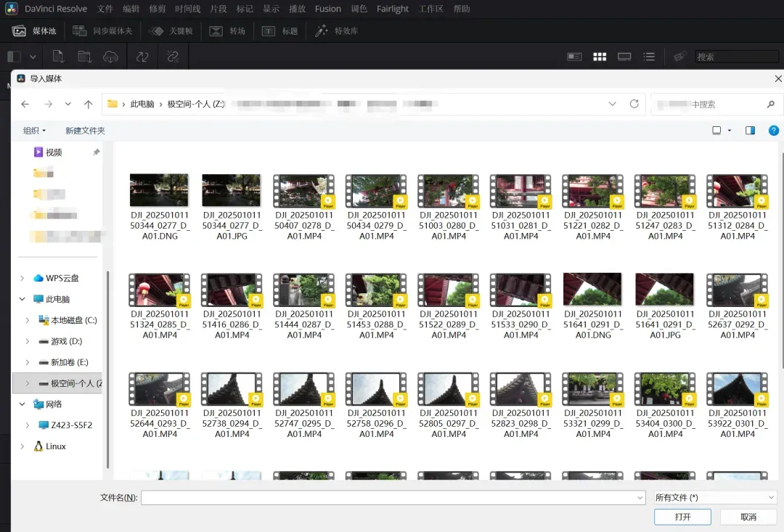
Task: Open the 特效库 effects library
Action: coord(337,31)
